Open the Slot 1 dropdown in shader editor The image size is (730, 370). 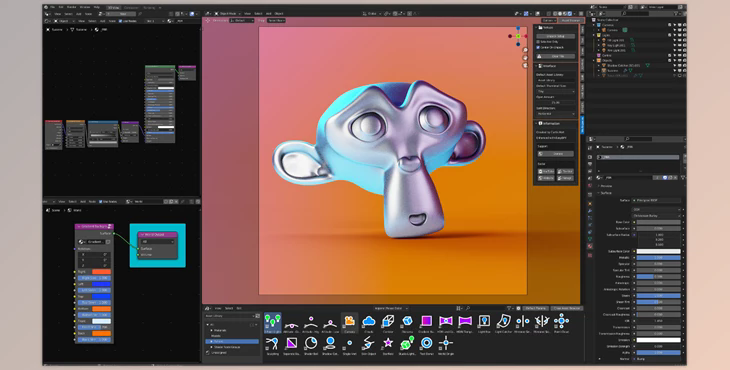(155, 21)
